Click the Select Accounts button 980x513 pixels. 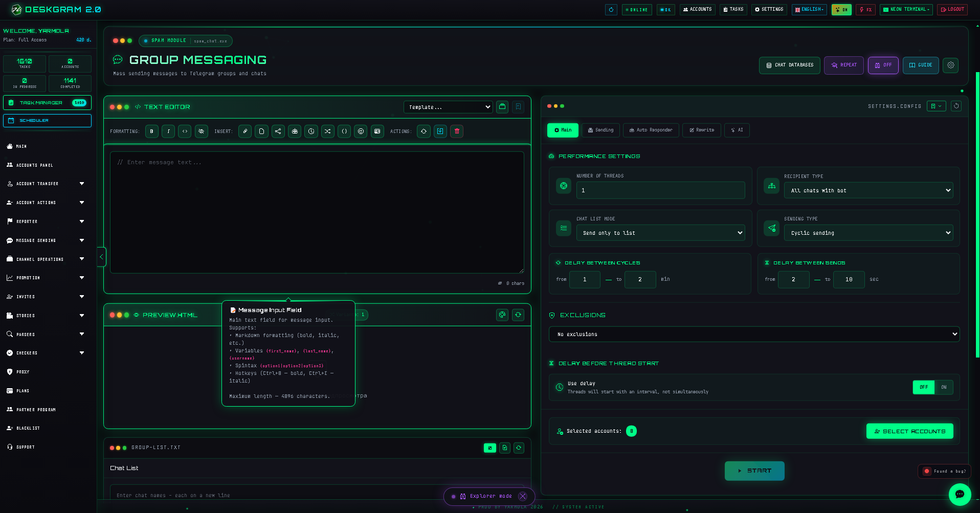[x=909, y=431]
